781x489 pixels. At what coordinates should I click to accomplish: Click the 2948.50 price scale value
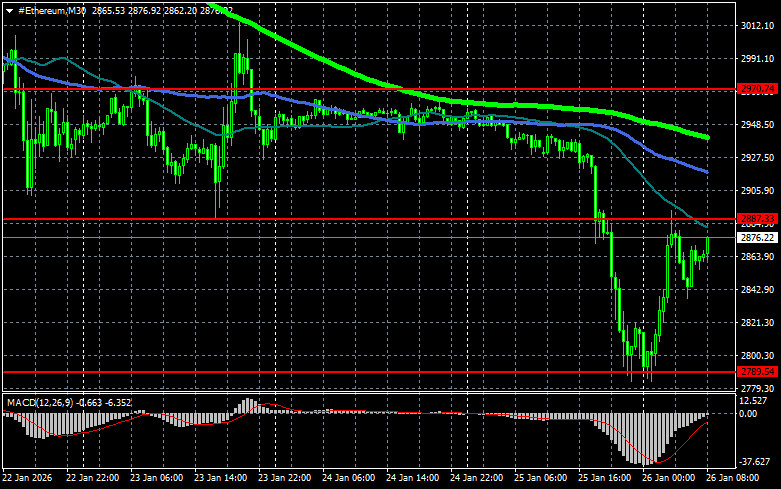pyautogui.click(x=758, y=124)
